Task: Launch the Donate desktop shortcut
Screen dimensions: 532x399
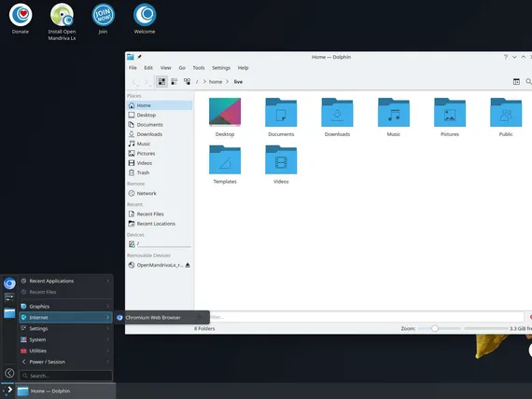Action: [21, 19]
